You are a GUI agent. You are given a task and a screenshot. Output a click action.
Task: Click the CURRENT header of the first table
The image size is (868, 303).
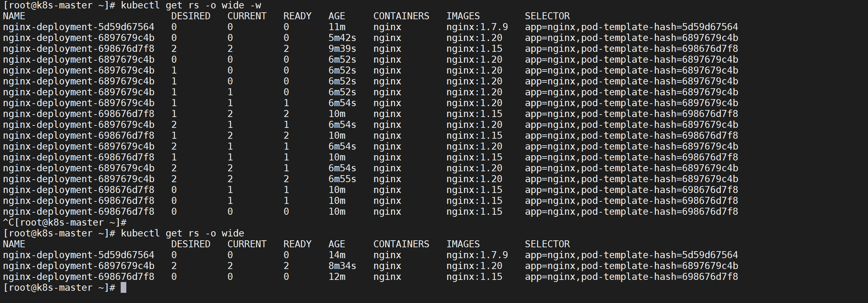[247, 16]
